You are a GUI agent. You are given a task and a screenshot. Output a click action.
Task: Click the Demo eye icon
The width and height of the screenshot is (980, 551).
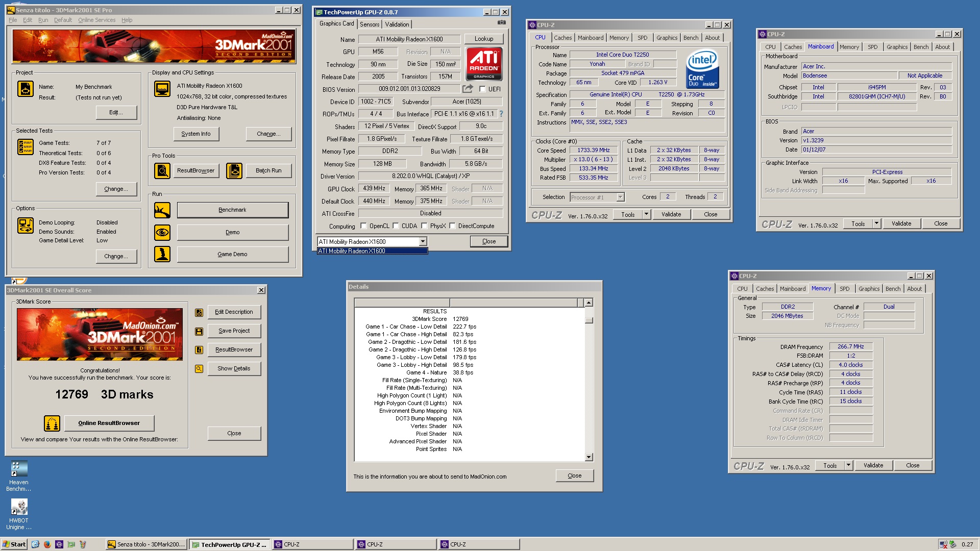pos(162,232)
